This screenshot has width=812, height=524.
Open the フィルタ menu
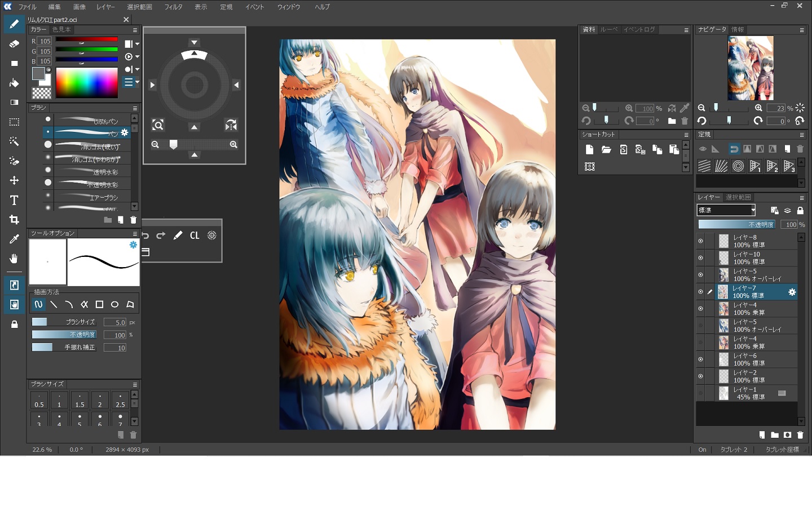click(x=173, y=7)
